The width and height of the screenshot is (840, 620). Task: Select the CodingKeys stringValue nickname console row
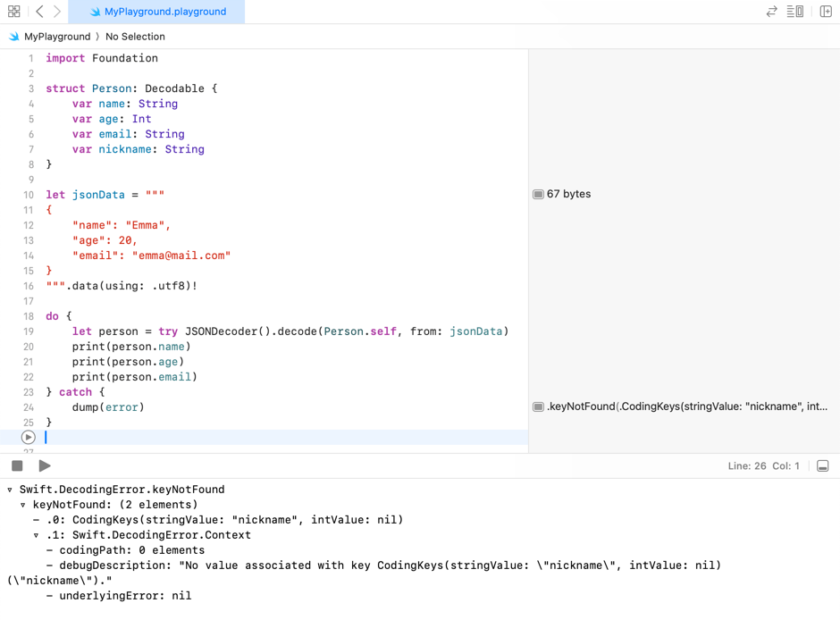click(x=218, y=519)
